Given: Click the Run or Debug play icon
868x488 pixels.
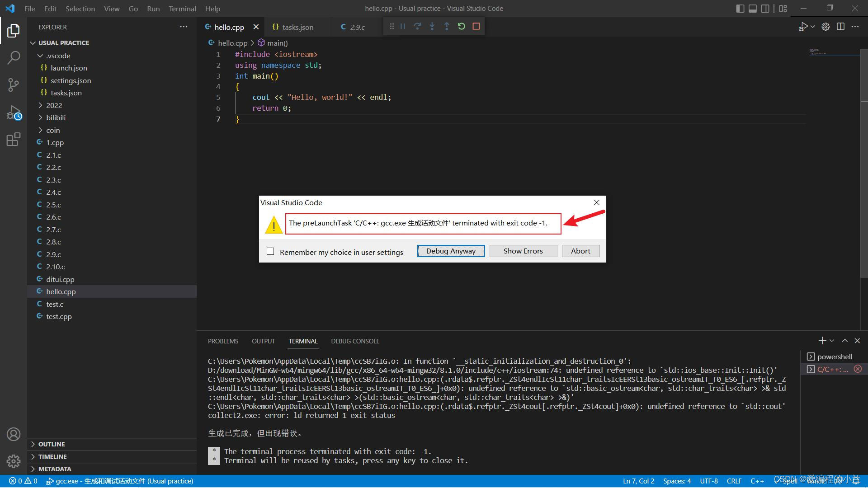Looking at the screenshot, I should pyautogui.click(x=803, y=27).
